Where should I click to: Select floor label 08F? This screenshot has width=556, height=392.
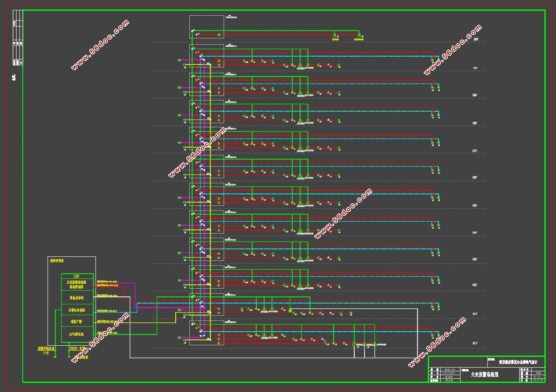point(475,123)
